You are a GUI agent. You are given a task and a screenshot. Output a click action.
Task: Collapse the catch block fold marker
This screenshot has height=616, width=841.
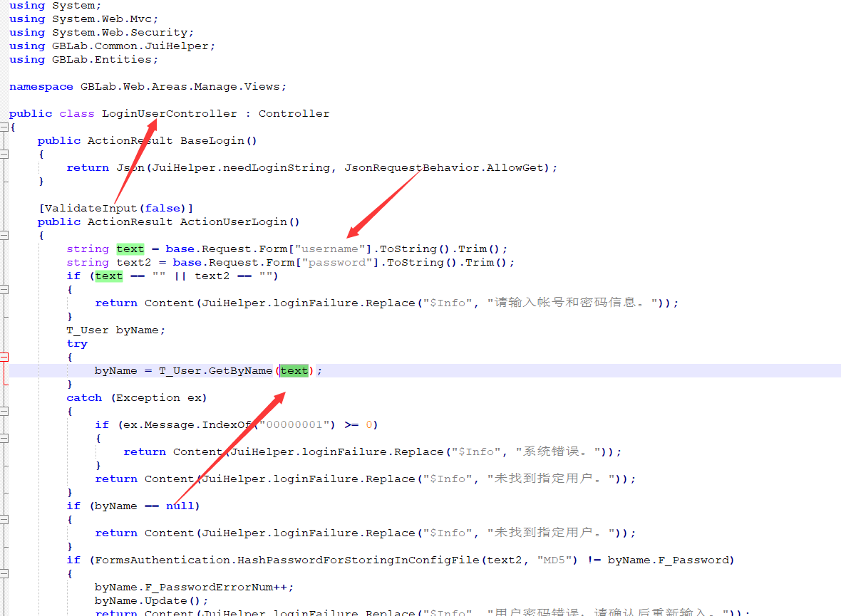pyautogui.click(x=4, y=411)
